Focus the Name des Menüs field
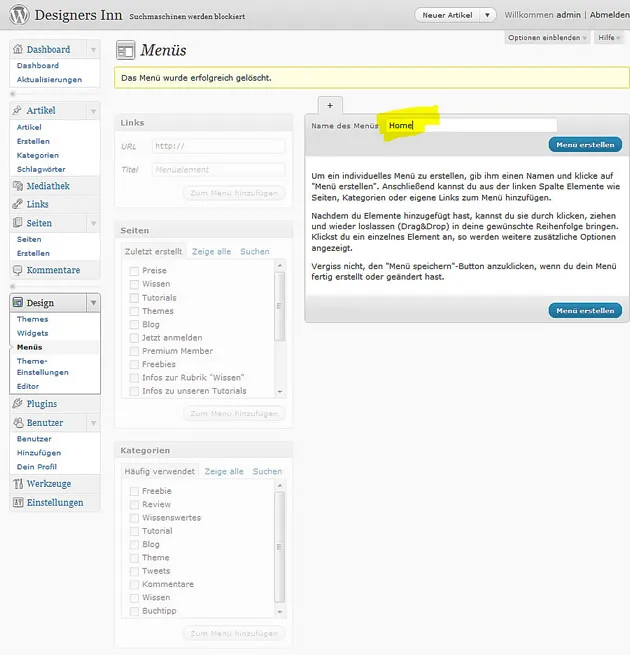Viewport: 630px width, 655px height. tap(471, 125)
